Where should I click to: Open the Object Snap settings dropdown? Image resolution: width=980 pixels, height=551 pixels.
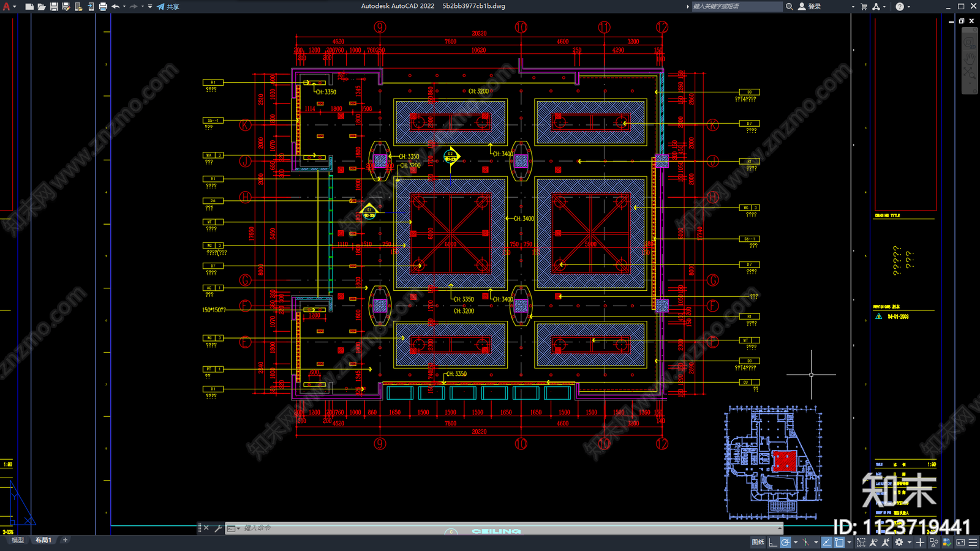point(850,542)
